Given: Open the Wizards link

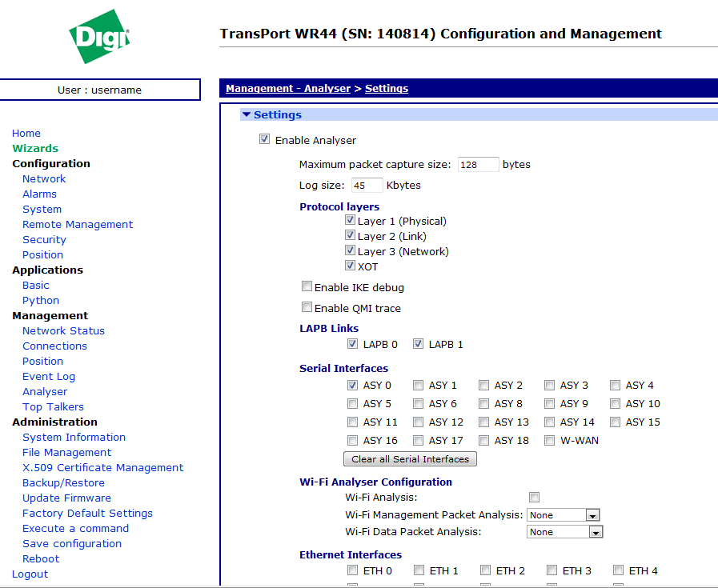Looking at the screenshot, I should click(x=35, y=149).
